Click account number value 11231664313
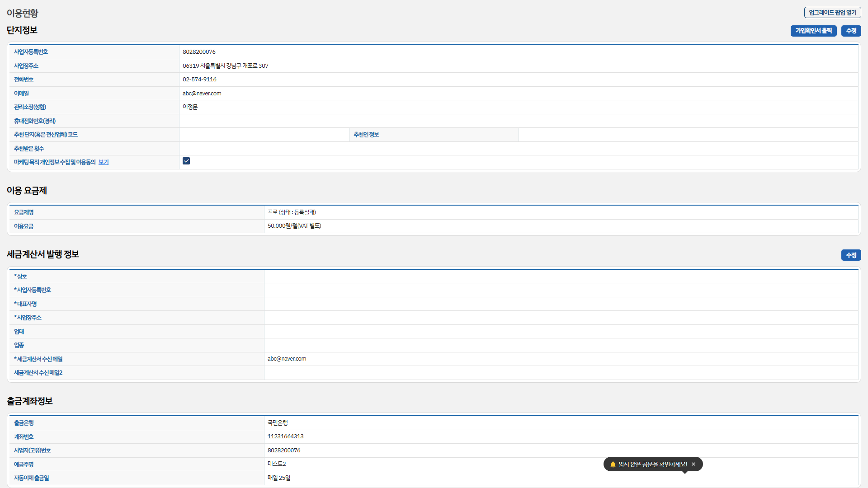The width and height of the screenshot is (868, 488). [x=285, y=436]
